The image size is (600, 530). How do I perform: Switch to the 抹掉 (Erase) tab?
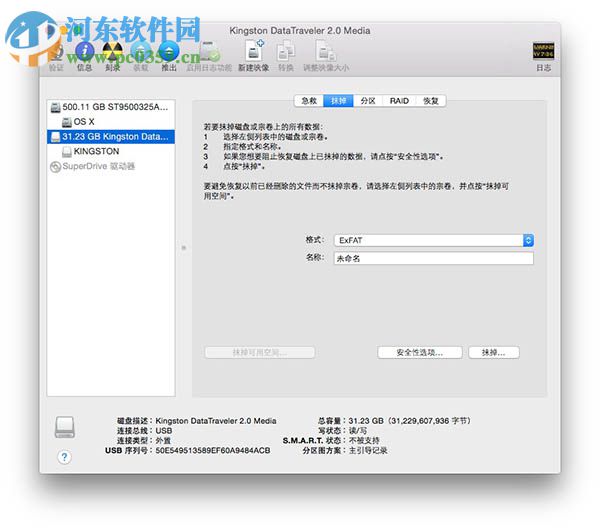(338, 101)
